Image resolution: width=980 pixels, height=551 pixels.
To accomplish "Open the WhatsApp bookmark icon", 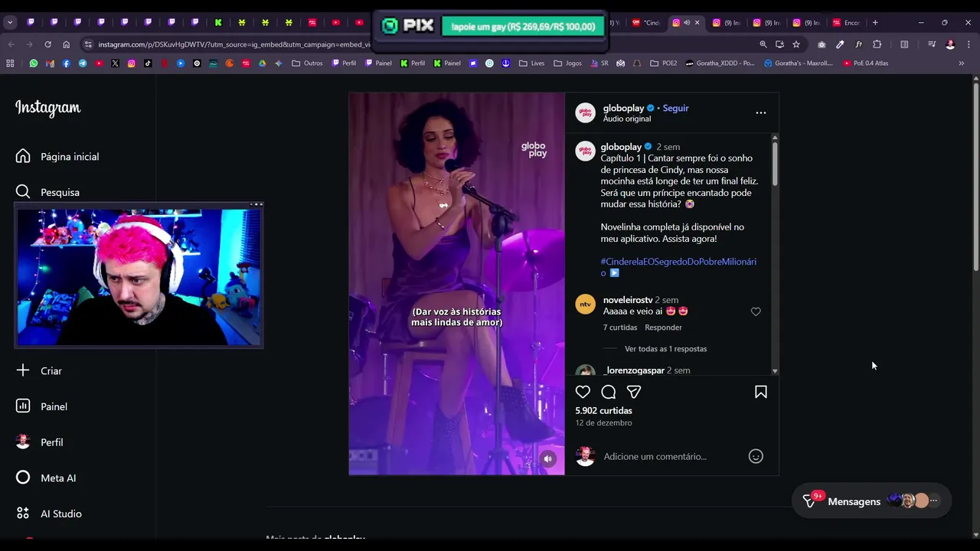I will point(33,63).
